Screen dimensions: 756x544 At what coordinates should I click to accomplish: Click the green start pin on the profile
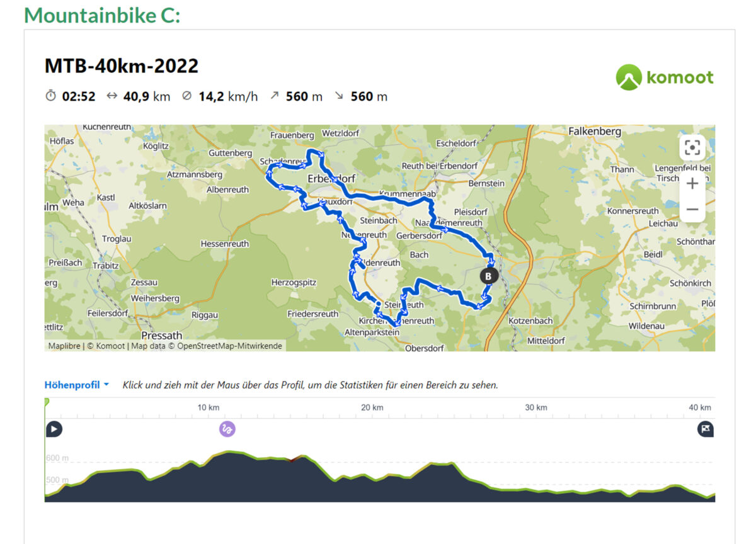click(46, 403)
